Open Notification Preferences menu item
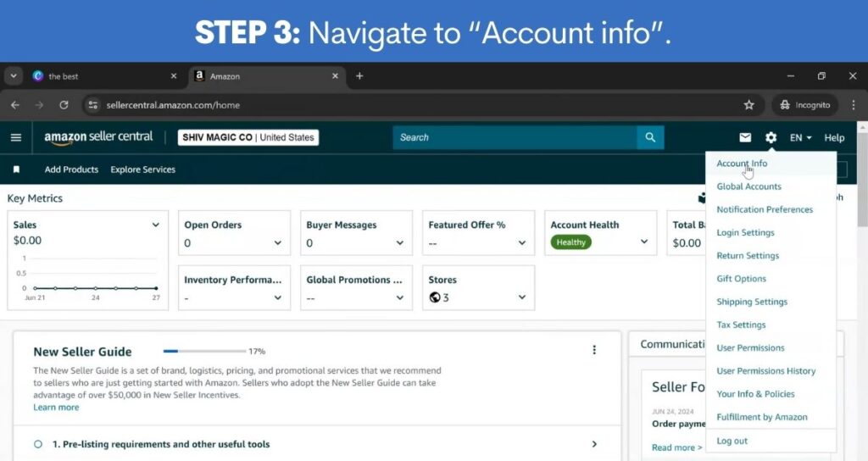The height and width of the screenshot is (461, 868). tap(765, 209)
